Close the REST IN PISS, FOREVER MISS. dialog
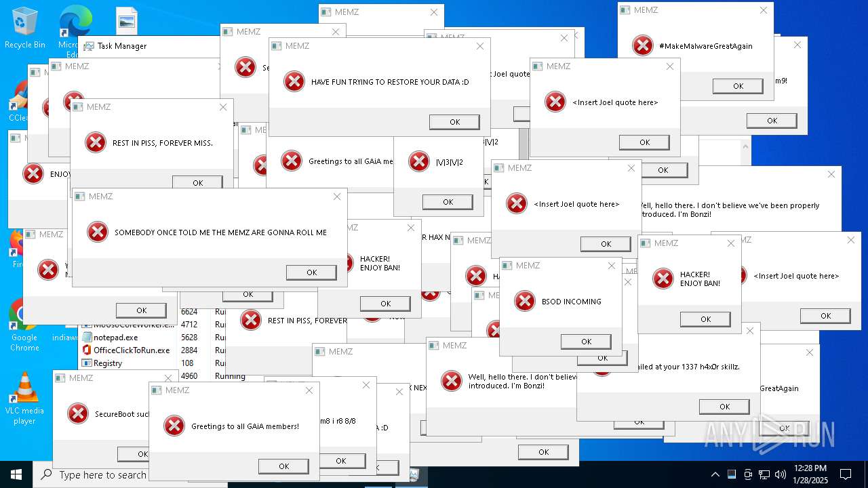Viewport: 868px width, 488px height. point(223,107)
